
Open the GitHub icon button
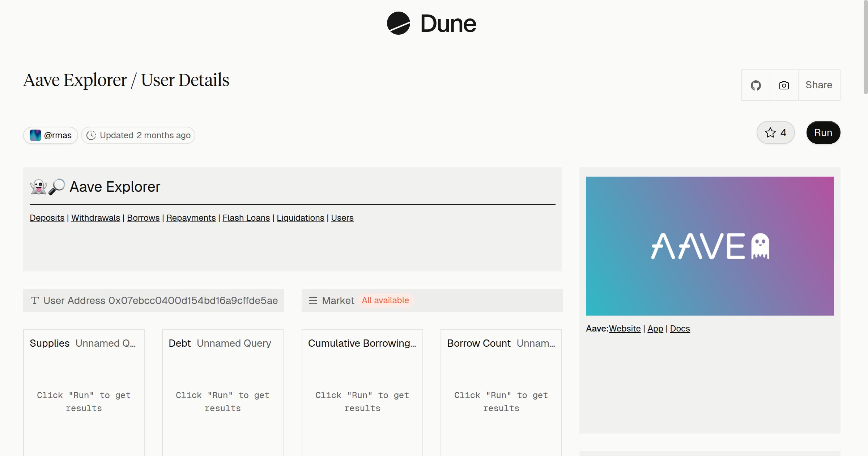click(x=756, y=85)
